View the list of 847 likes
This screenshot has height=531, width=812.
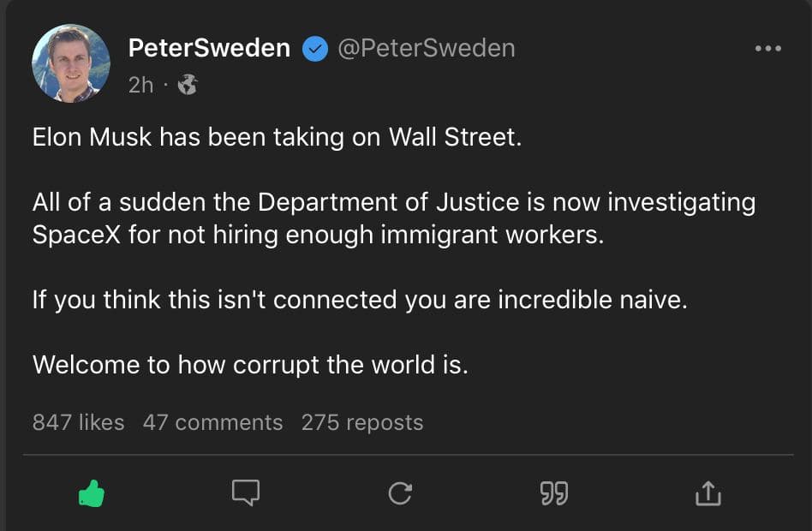point(78,422)
